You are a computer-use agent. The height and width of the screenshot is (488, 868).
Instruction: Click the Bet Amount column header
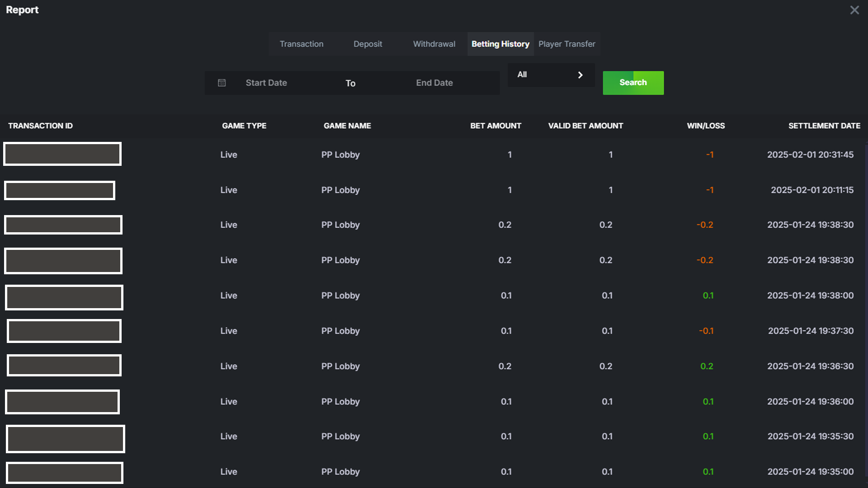click(495, 126)
